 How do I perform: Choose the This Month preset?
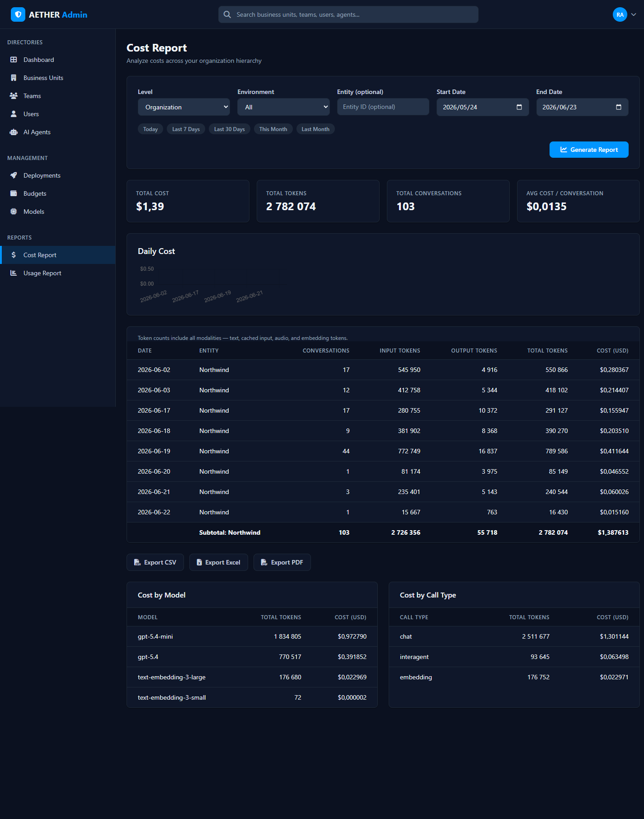(x=273, y=129)
